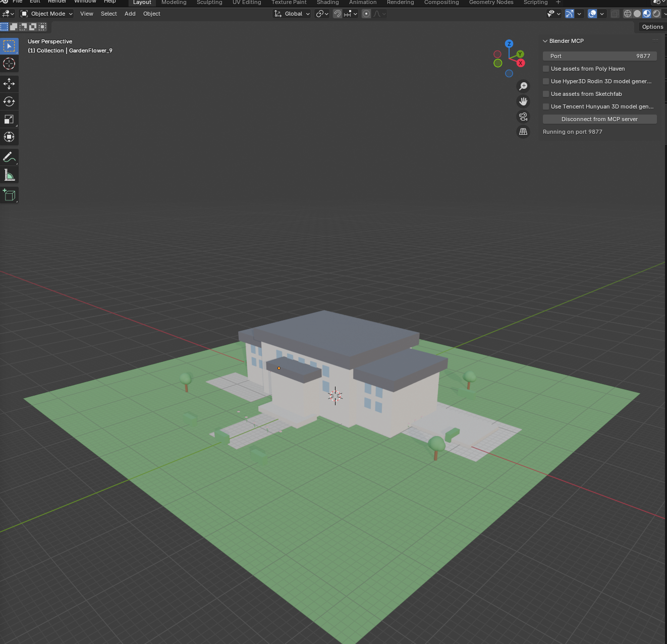This screenshot has height=644, width=667.
Task: Select the Scale tool
Action: pyautogui.click(x=9, y=119)
